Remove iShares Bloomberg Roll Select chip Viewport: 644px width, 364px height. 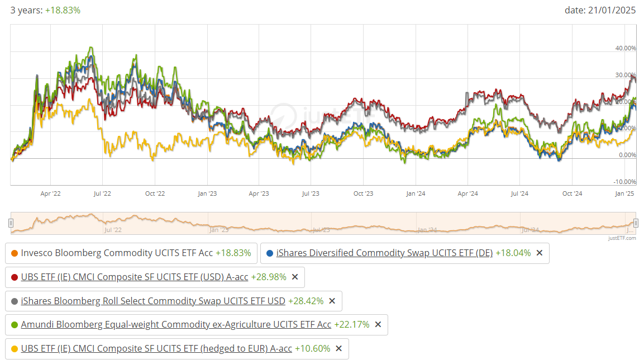332,301
